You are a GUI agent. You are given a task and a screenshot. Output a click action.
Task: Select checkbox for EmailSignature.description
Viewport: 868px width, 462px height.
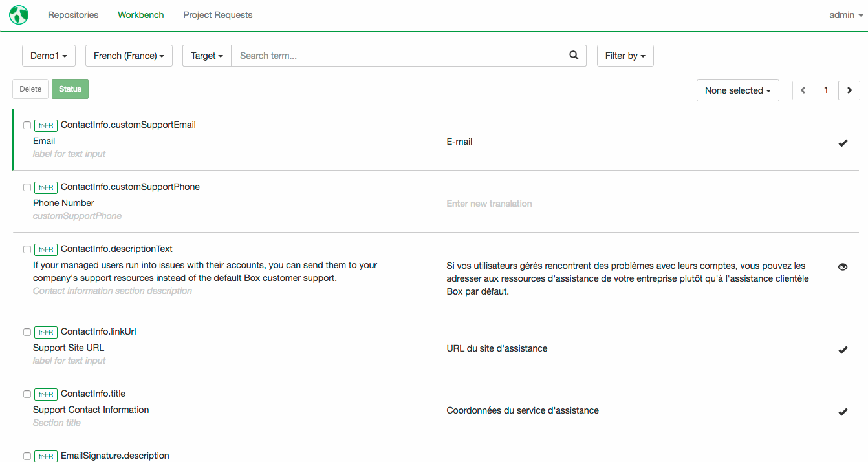(27, 456)
